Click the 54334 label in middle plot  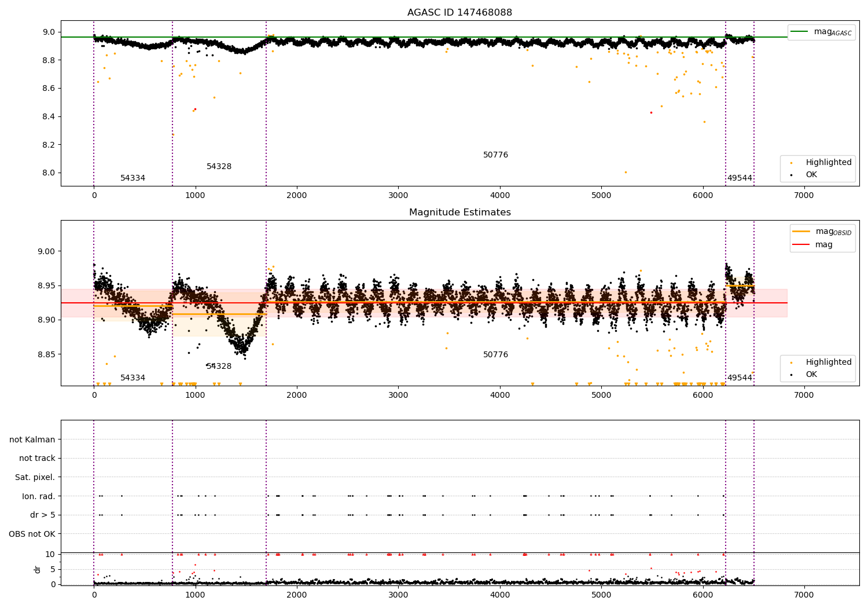coord(133,378)
